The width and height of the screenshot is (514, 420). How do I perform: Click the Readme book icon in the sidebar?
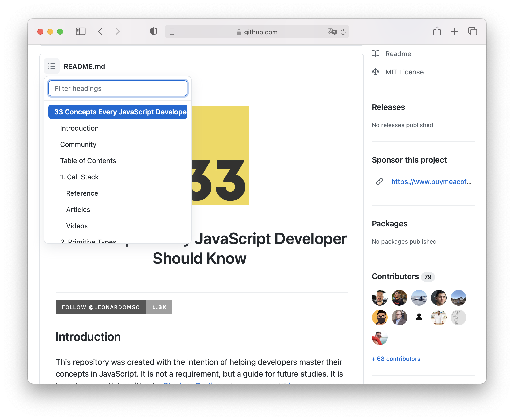[x=376, y=53]
